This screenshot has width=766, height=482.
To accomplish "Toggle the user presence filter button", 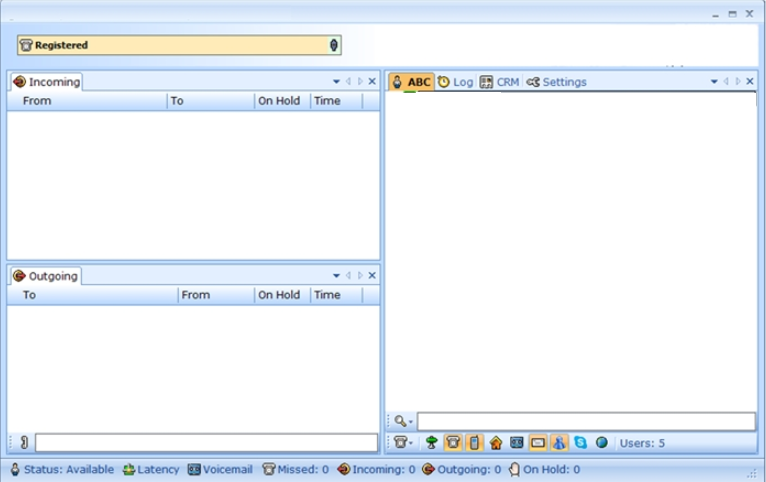I will point(559,442).
